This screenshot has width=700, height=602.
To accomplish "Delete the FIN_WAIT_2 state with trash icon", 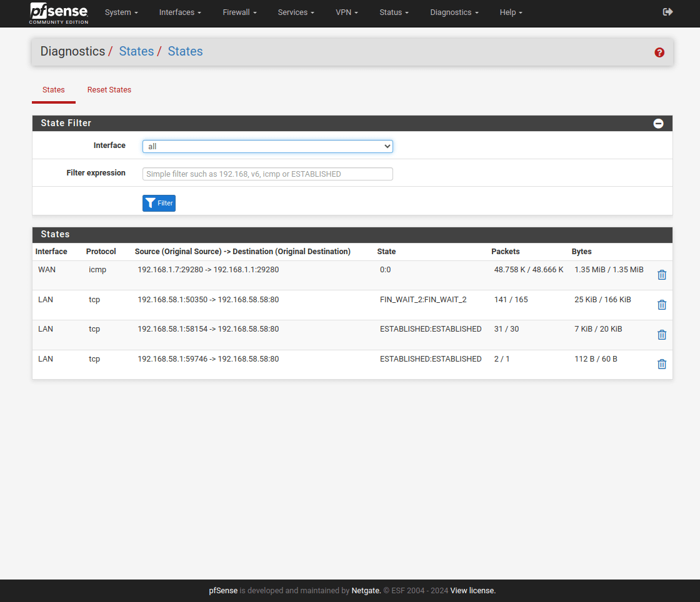I will [662, 305].
